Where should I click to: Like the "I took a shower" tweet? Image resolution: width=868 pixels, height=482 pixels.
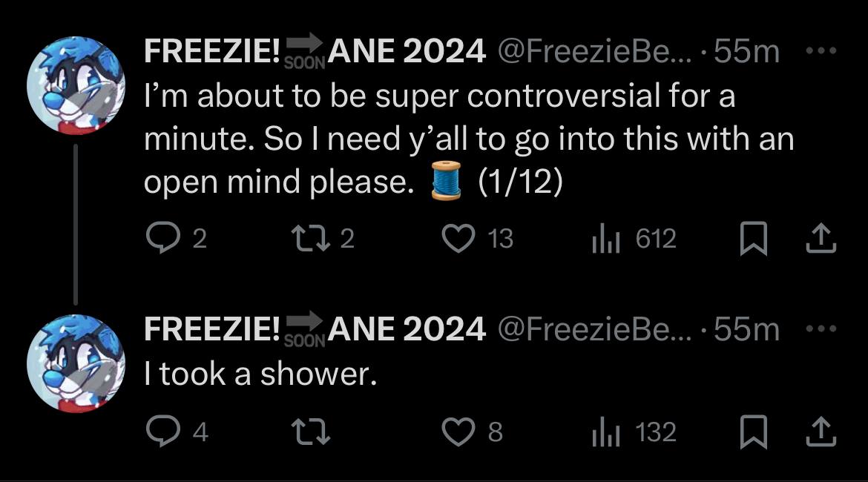(458, 432)
